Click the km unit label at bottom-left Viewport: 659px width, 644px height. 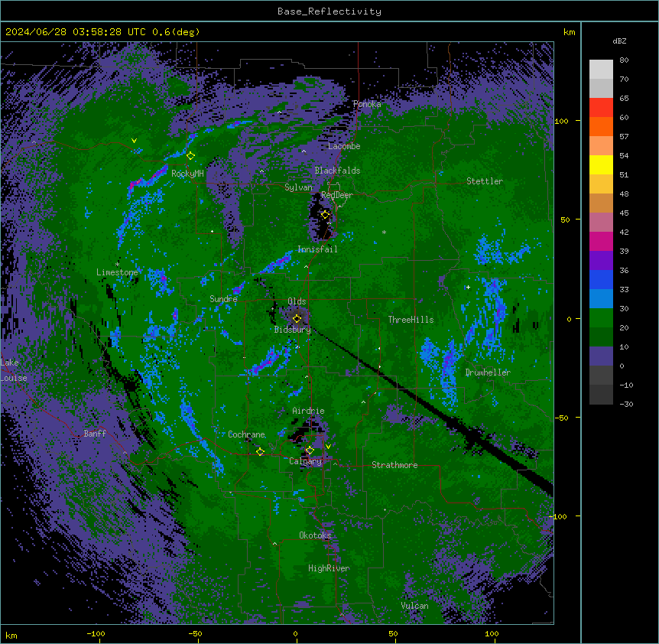(11, 636)
